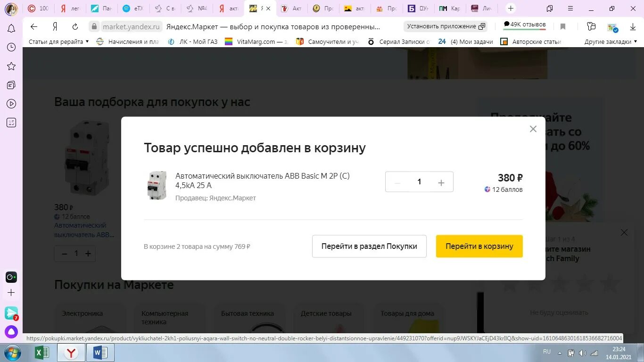Image resolution: width=644 pixels, height=362 pixels.
Task: Open '(4) Мои задачи' bookmark
Action: [466, 41]
